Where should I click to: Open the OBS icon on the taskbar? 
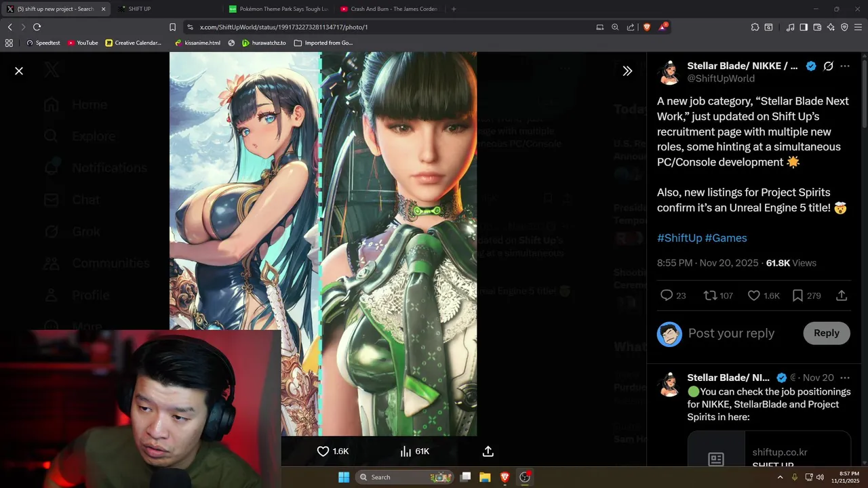[x=525, y=477]
